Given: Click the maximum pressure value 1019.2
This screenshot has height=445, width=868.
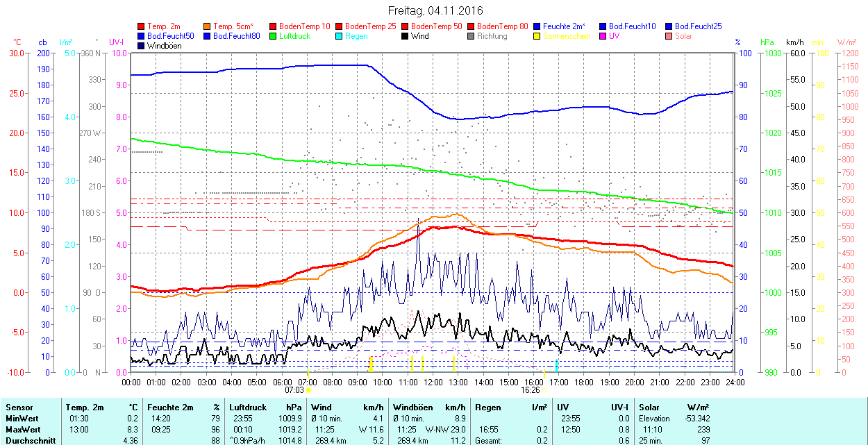Looking at the screenshot, I should tap(290, 430).
